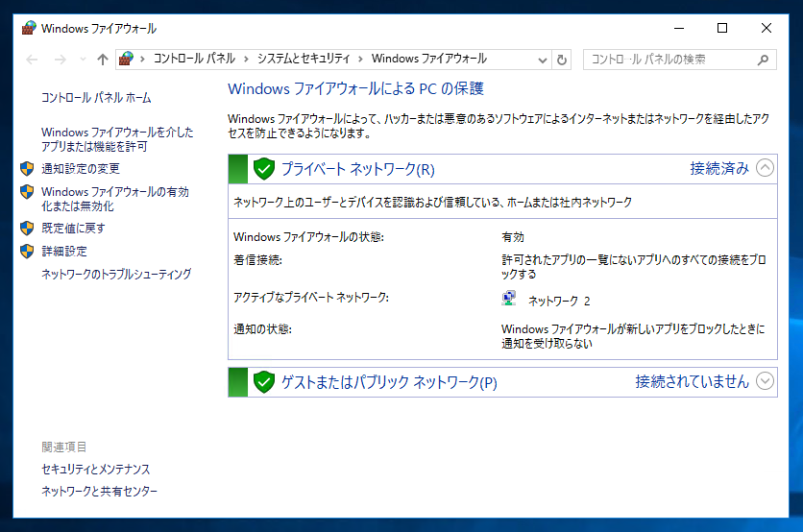Open address bar history dropdown
Image resolution: width=803 pixels, height=532 pixels.
pos(543,60)
